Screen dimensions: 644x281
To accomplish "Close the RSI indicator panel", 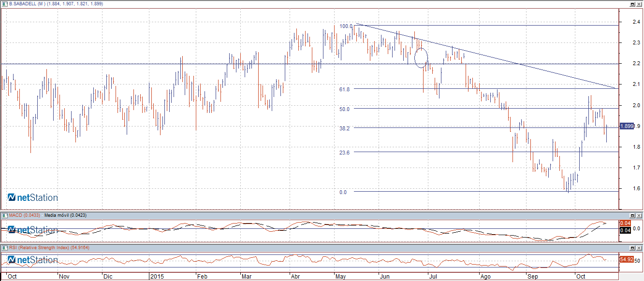I will click(639, 248).
